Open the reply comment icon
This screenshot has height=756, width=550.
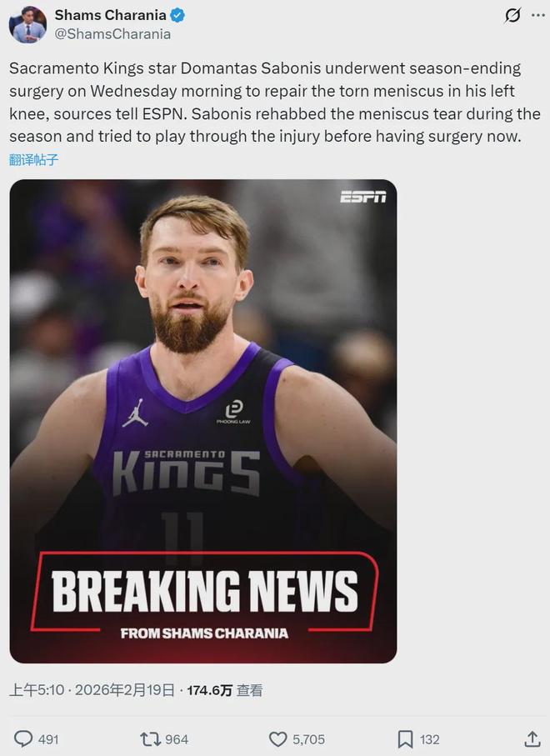click(x=23, y=738)
